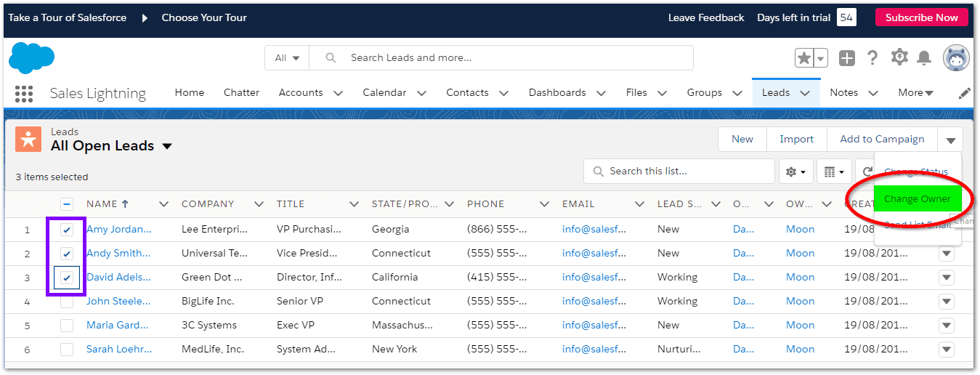Screen dimensions: 980x375
Task: Open the Setup gear icon
Action: tap(899, 57)
